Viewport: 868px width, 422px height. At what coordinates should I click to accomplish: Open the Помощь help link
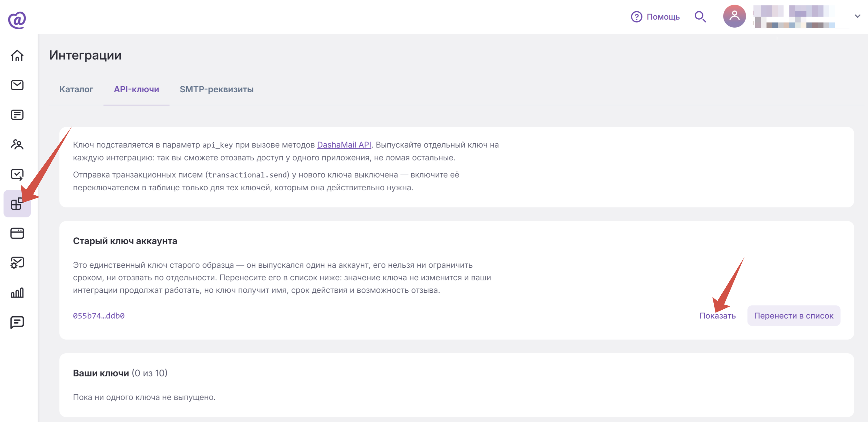tap(655, 17)
